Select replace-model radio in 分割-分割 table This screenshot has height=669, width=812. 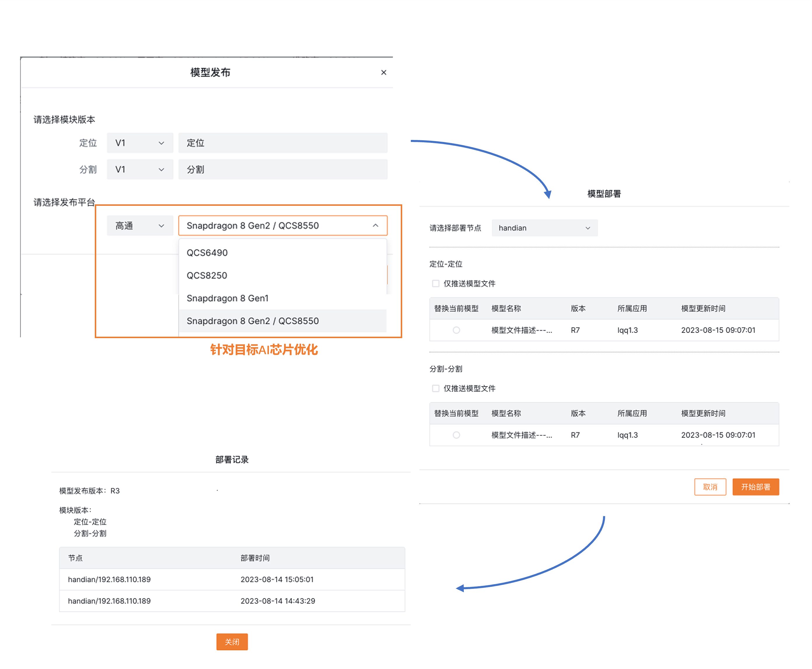click(x=456, y=435)
